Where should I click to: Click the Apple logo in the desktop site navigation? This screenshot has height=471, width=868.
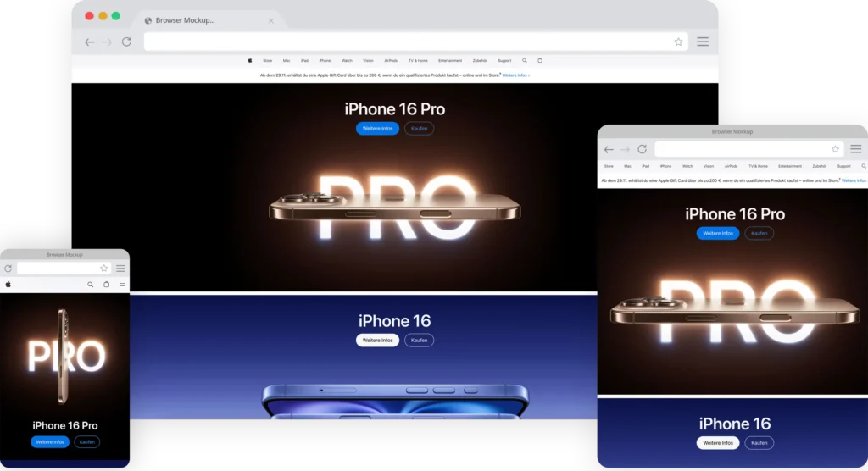(x=250, y=61)
